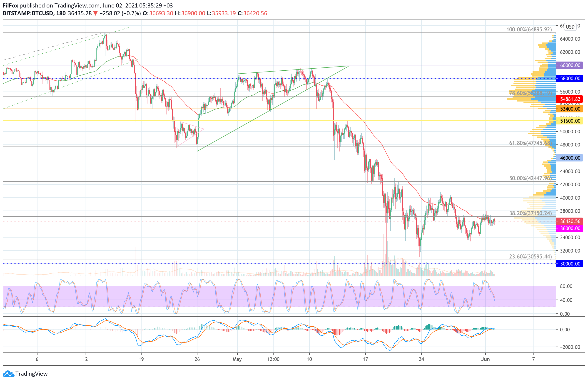The height and width of the screenshot is (382, 588).
Task: Click the yellow 51600.00 level label
Action: pos(569,121)
